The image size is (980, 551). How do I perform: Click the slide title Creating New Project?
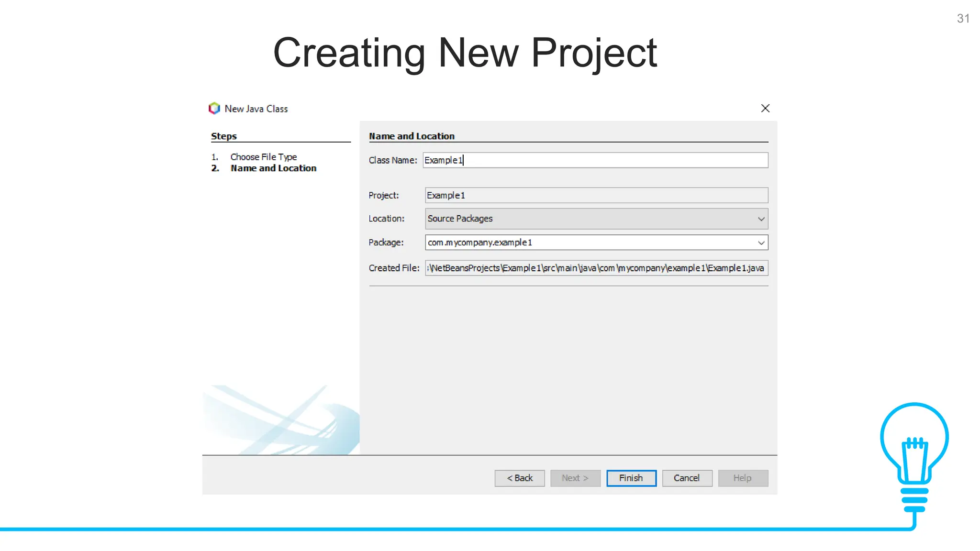pyautogui.click(x=465, y=53)
